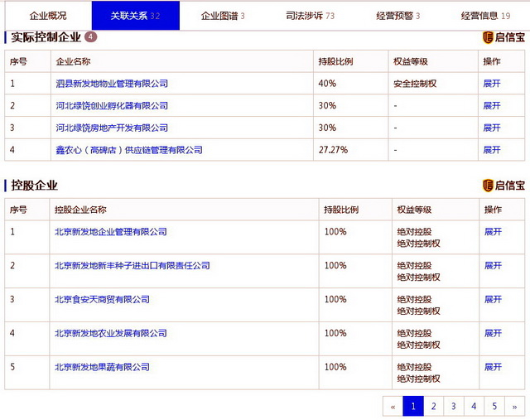This screenshot has width=530, height=420.
Task: Click the count badge next to 实际控制企业
Action: 90,36
